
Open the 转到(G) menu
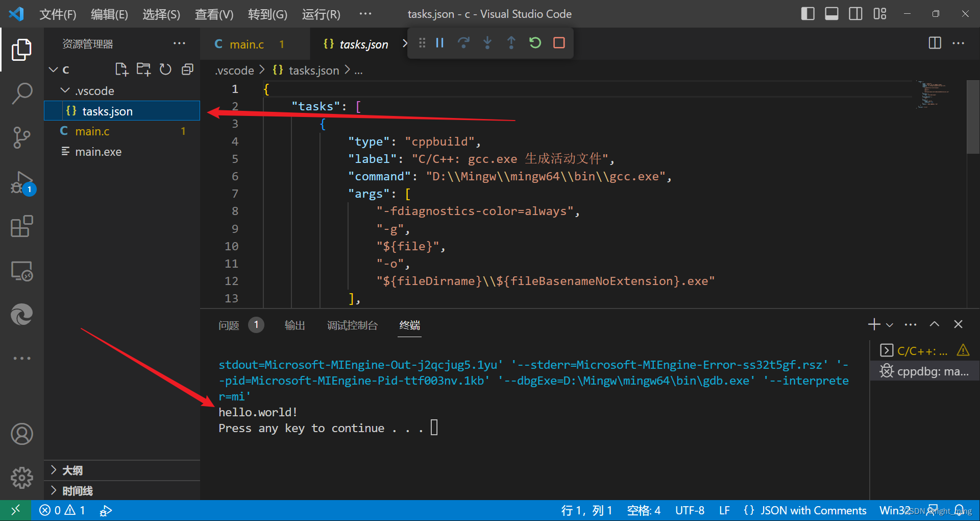coord(267,14)
